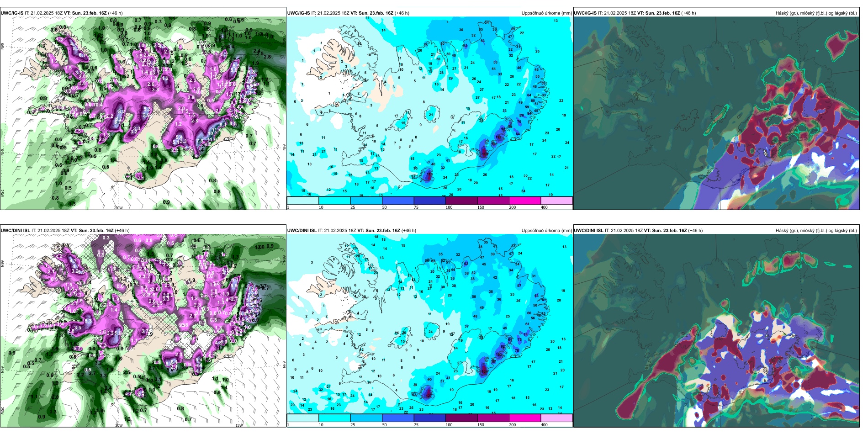Image resolution: width=868 pixels, height=434 pixels.
Task: Pick the 75–100 mm dark blue swatch in IG-IS legend
Action: [429, 201]
